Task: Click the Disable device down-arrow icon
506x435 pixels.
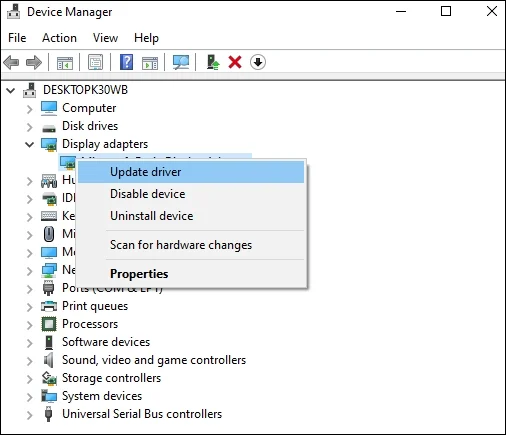Action: point(258,62)
